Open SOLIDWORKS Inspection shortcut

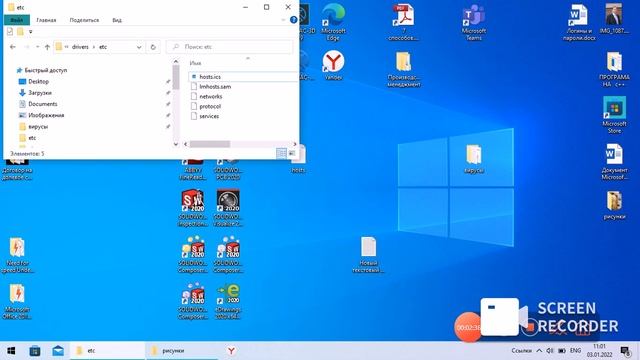[x=193, y=208]
